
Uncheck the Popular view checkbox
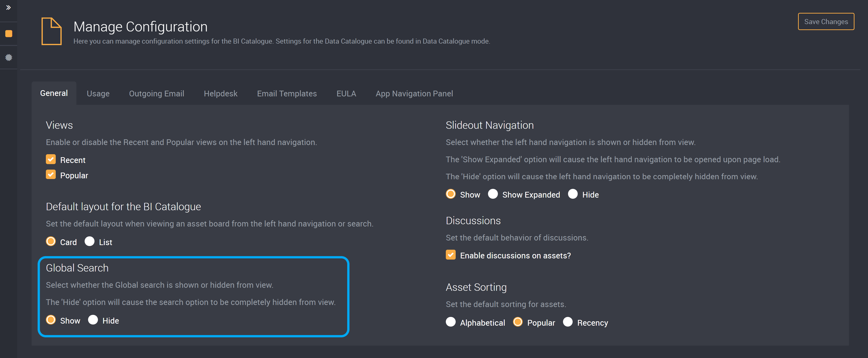pyautogui.click(x=51, y=175)
